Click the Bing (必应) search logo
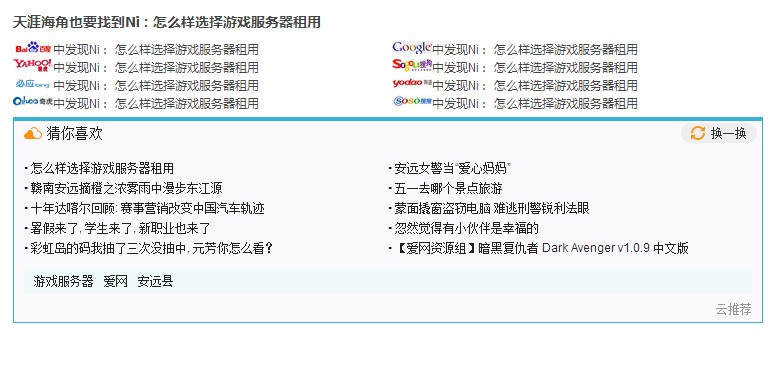The height and width of the screenshot is (378, 781). (32, 84)
